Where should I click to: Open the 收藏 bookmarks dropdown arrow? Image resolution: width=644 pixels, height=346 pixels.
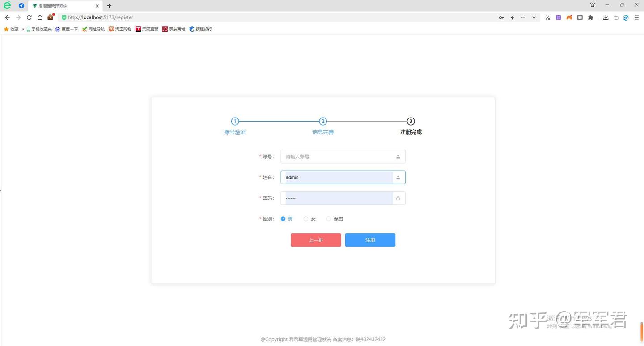click(x=23, y=29)
